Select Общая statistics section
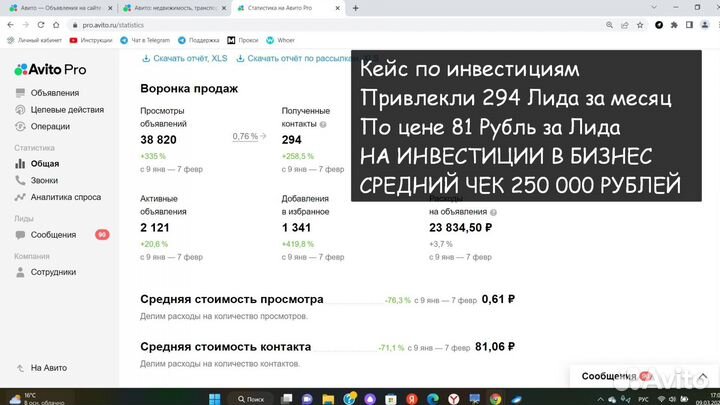Image resolution: width=720 pixels, height=405 pixels. (45, 163)
